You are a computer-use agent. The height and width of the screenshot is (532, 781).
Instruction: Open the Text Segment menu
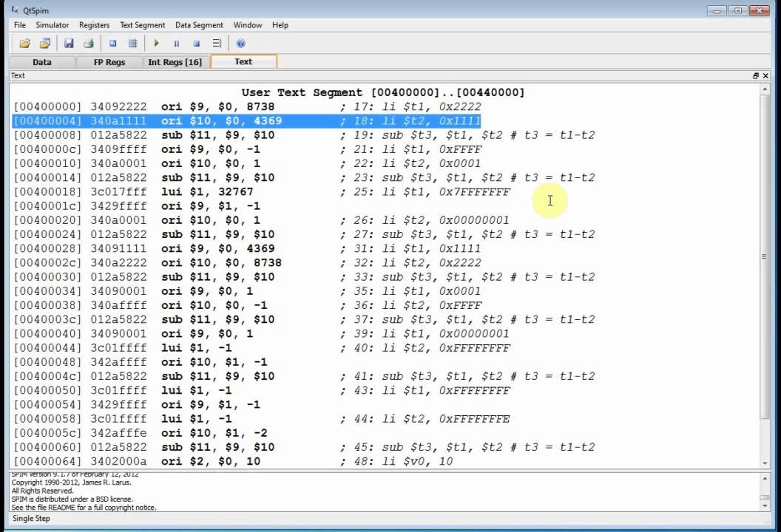143,25
